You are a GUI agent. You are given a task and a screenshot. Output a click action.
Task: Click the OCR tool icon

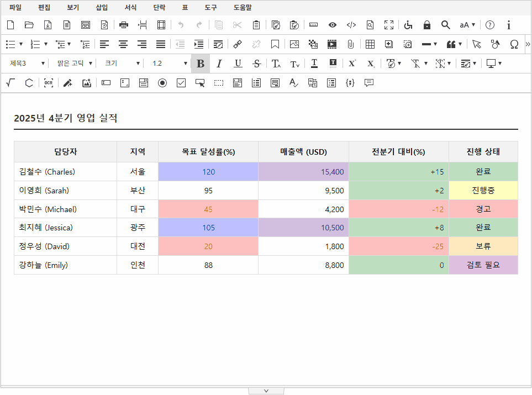pos(49,83)
